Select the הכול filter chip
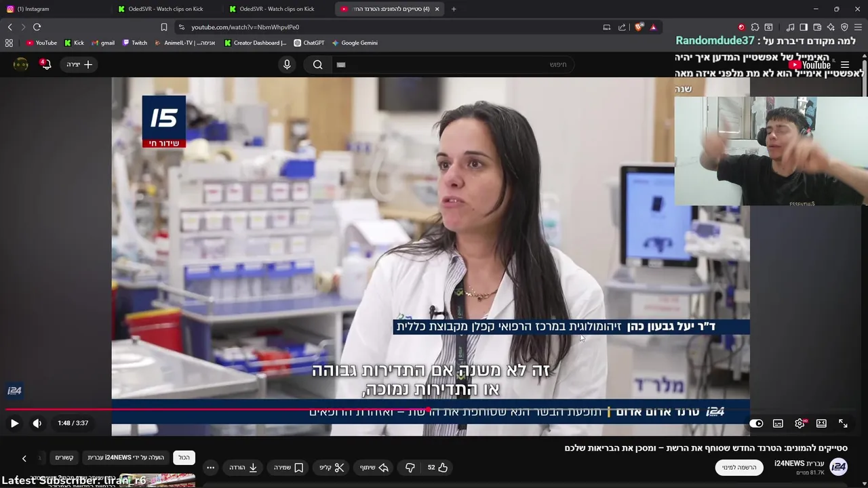Screen dimensions: 868x488 pyautogui.click(x=184, y=457)
